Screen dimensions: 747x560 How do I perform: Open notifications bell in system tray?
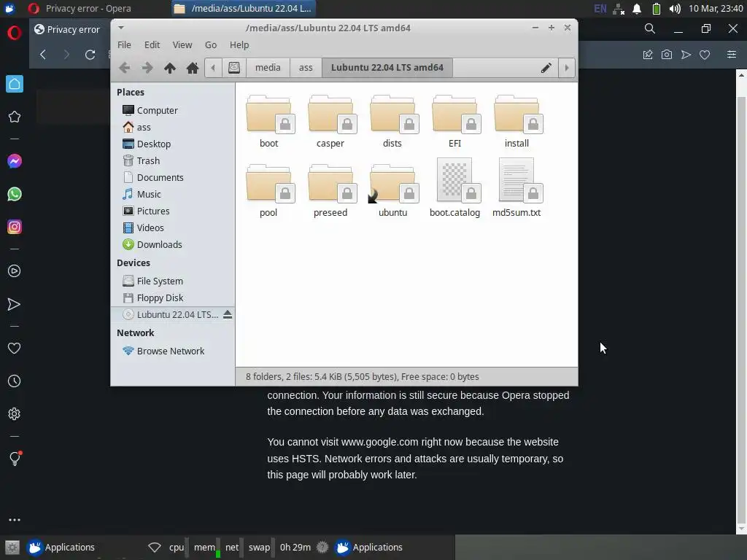point(637,9)
